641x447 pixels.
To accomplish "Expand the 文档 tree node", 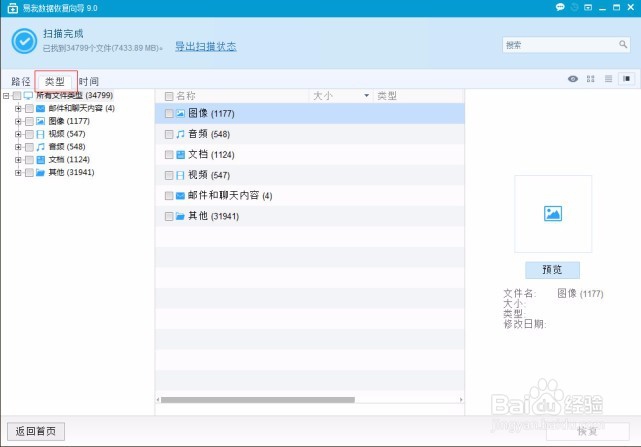I will tap(18, 159).
